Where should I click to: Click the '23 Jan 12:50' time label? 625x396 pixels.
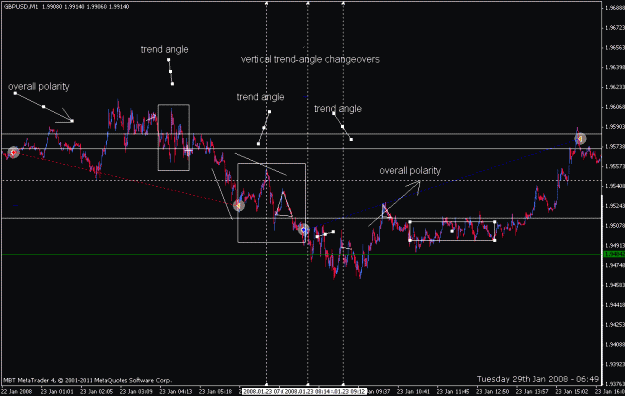pos(493,392)
